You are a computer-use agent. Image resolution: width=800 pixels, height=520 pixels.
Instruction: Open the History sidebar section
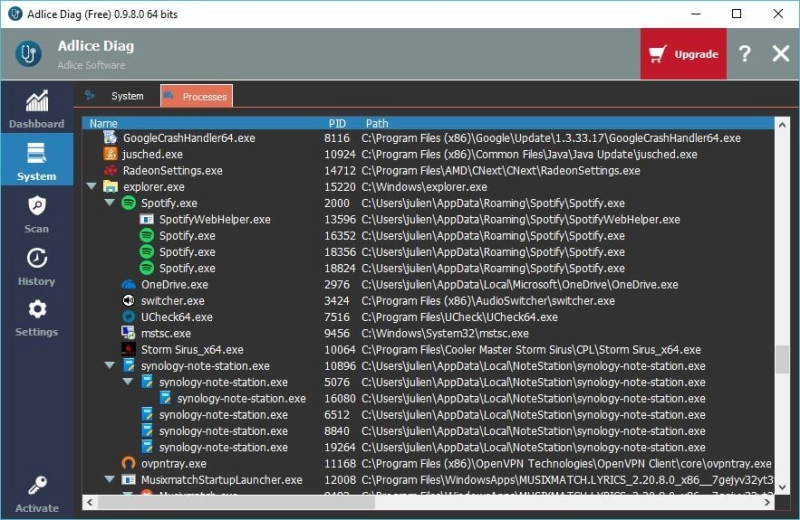(37, 266)
